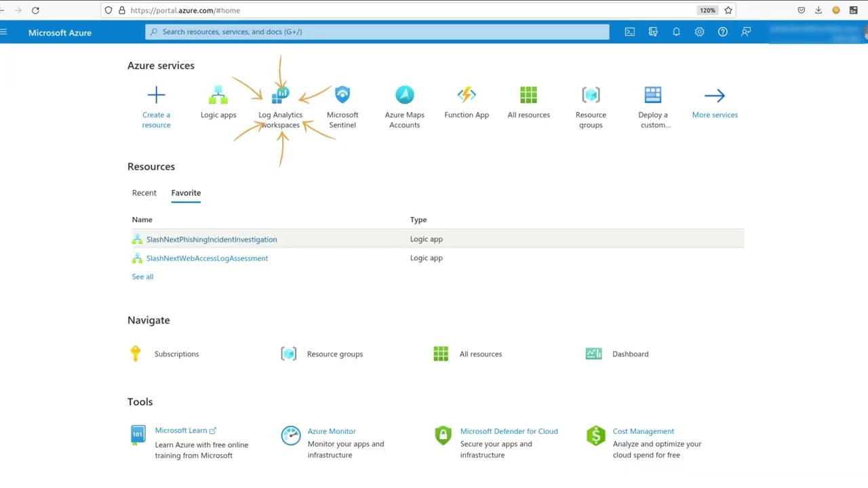The image size is (868, 488).
Task: Open the Create a resource plus icon
Action: tap(156, 95)
